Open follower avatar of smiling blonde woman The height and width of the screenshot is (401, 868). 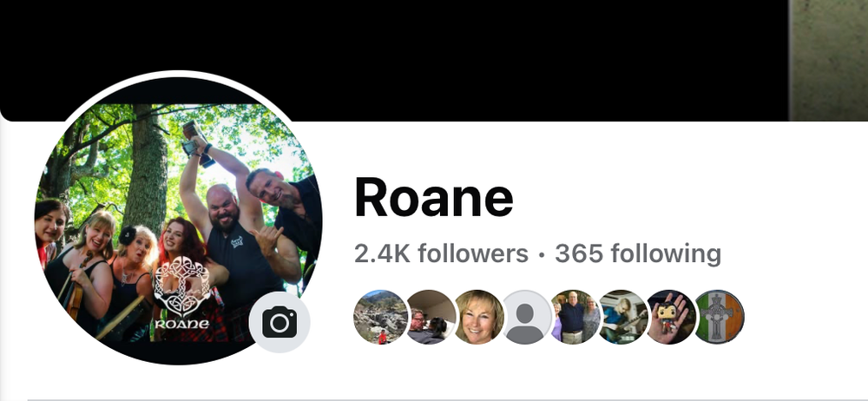[x=478, y=317]
